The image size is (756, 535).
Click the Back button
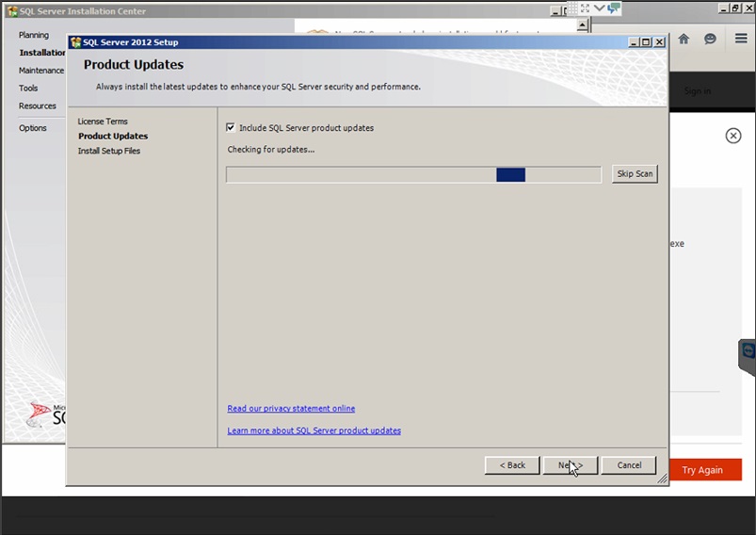tap(512, 465)
